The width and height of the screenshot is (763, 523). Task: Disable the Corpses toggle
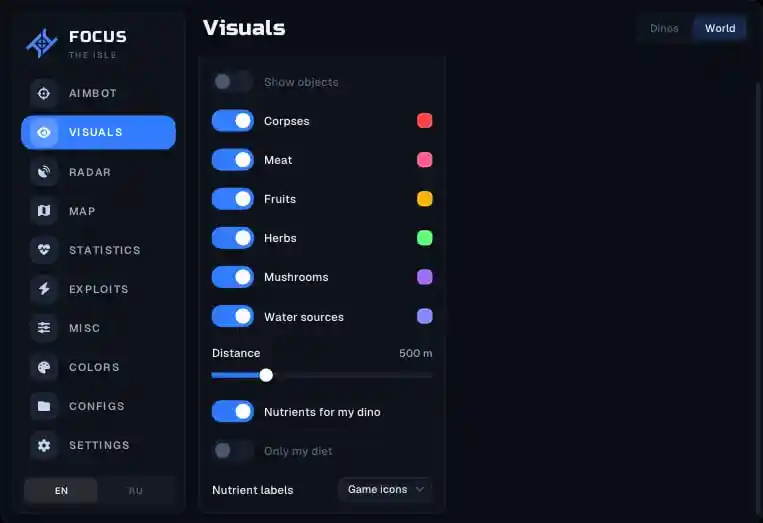pos(233,121)
